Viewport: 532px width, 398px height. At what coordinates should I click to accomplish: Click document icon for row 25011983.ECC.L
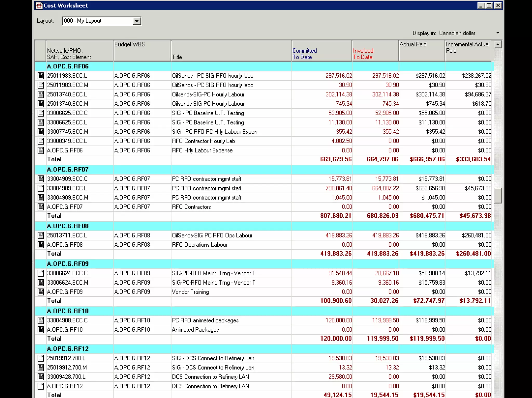click(41, 76)
